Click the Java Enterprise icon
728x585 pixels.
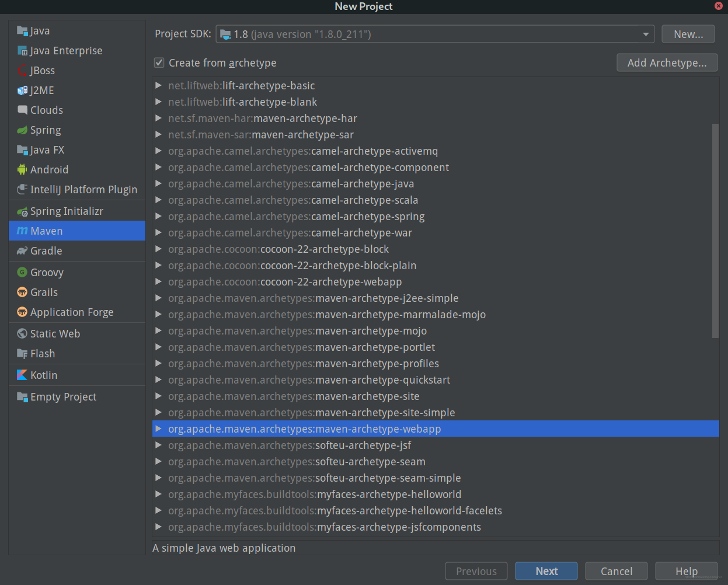[x=23, y=51]
